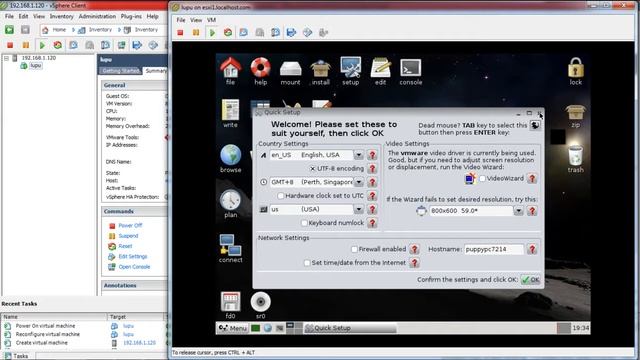Click the reset icon in console toolbar
The image size is (640, 360).
[x=228, y=33]
